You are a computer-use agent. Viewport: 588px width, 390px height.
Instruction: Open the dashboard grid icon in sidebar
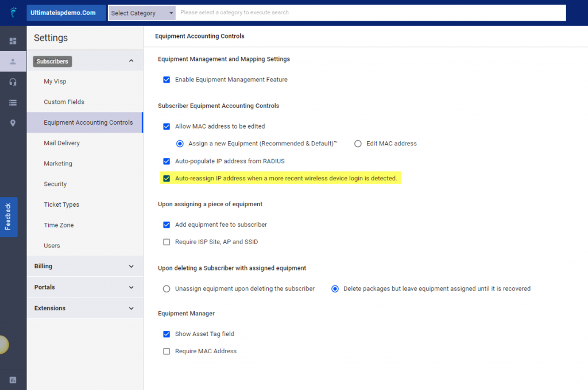point(11,41)
